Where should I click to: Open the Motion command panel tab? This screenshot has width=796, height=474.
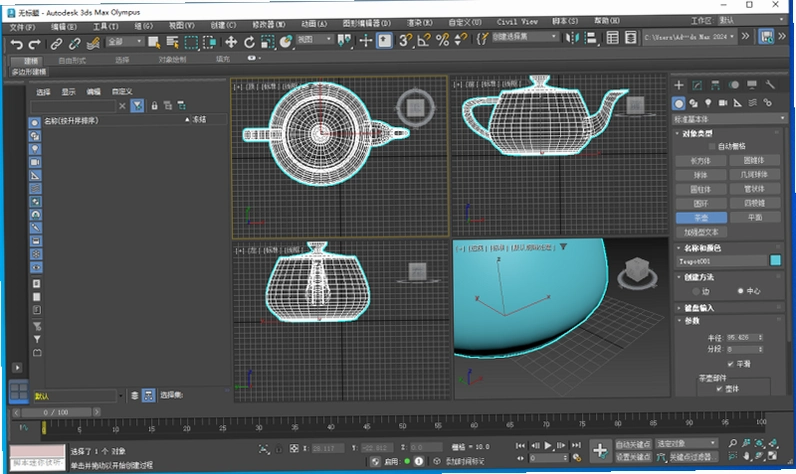(x=734, y=85)
